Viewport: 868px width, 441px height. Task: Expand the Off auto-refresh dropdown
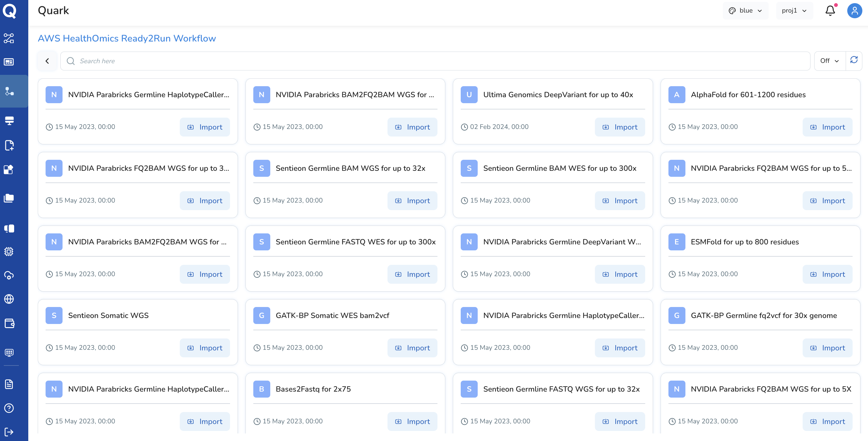[x=830, y=61]
